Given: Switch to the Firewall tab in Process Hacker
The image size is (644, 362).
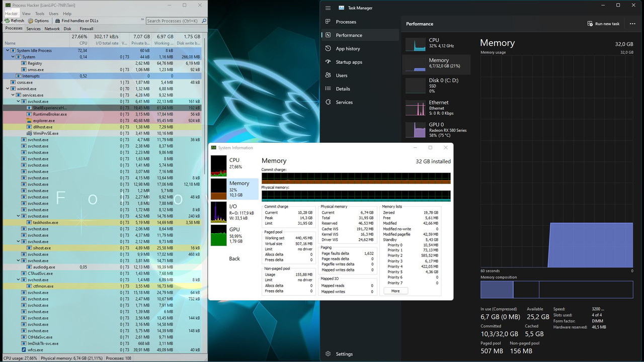Looking at the screenshot, I should coord(87,29).
